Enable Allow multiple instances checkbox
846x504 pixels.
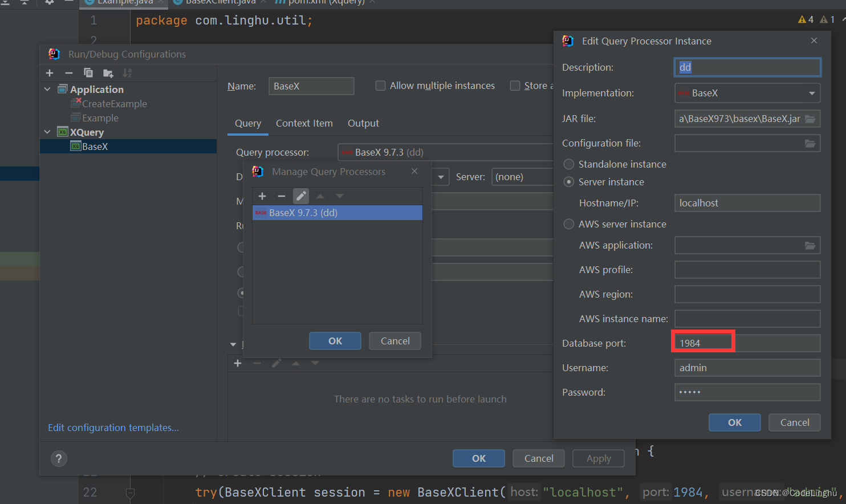380,86
